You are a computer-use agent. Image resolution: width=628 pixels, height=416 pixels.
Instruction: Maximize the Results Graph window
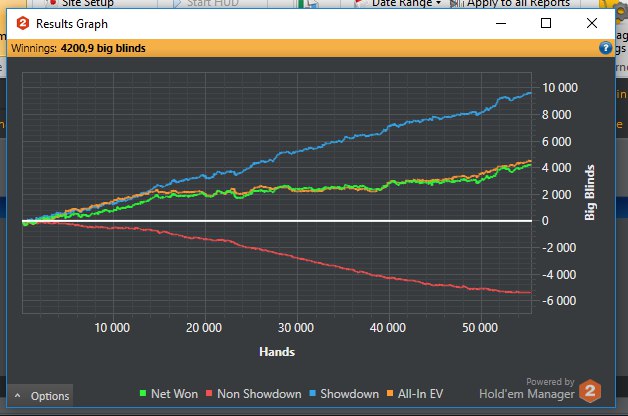click(x=546, y=23)
